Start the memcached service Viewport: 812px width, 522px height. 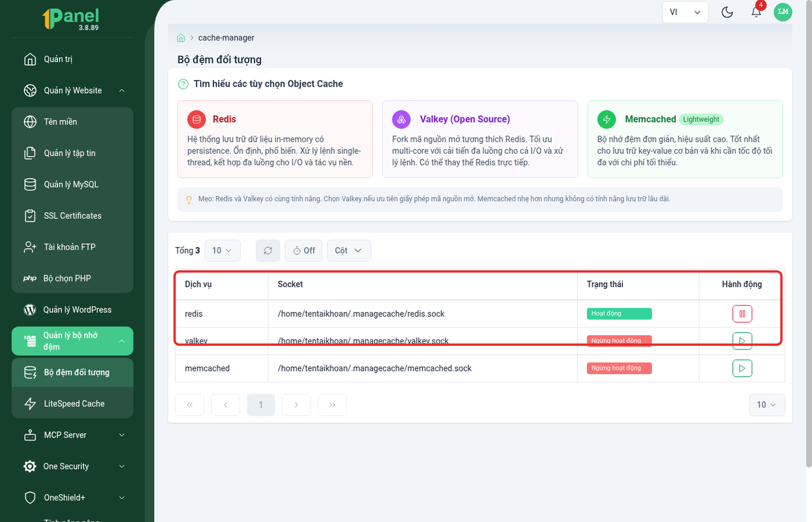click(742, 368)
